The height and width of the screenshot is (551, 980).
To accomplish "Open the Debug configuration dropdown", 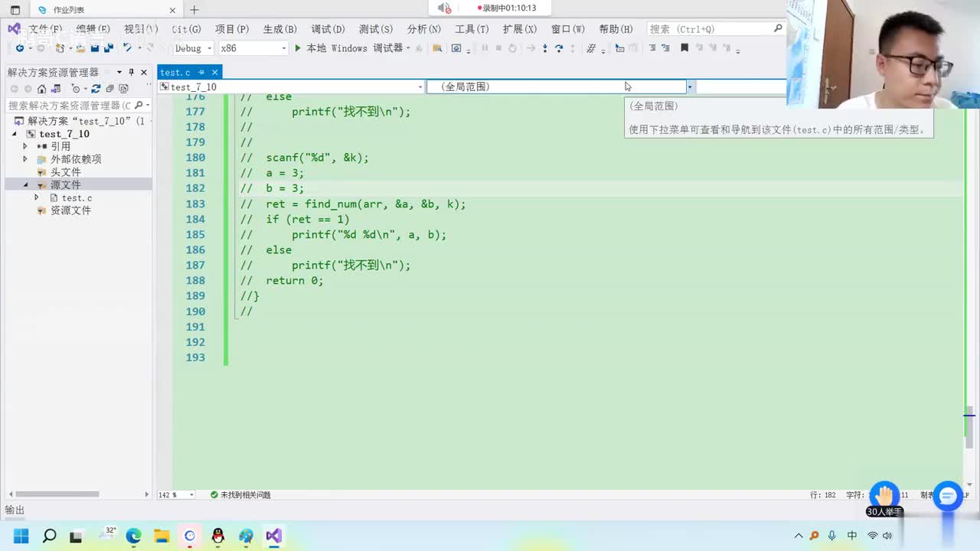I will pos(192,47).
